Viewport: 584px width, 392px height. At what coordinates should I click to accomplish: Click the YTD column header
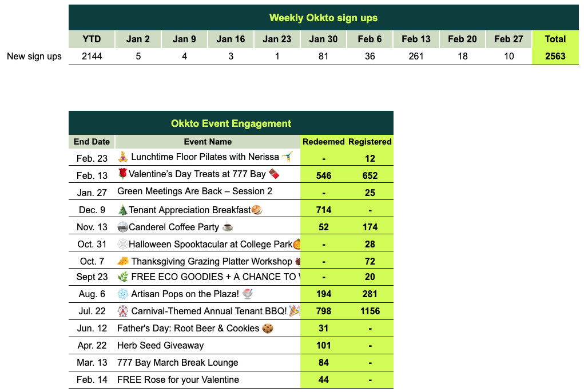coord(92,39)
